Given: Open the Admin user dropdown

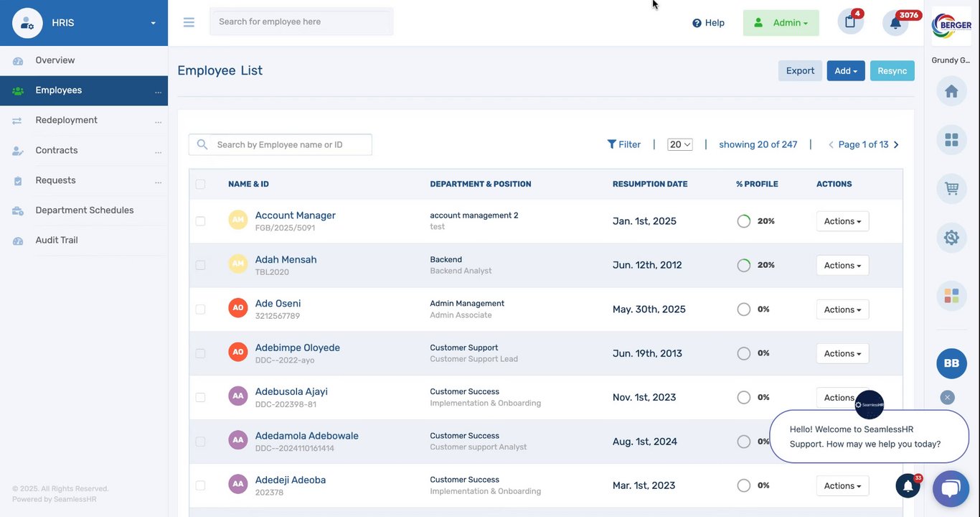Looking at the screenshot, I should (x=781, y=23).
